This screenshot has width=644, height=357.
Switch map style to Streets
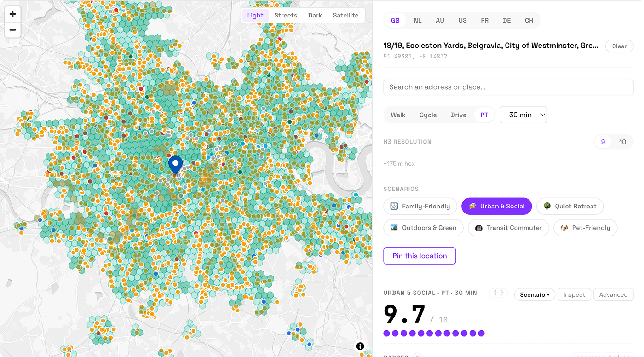pyautogui.click(x=286, y=15)
